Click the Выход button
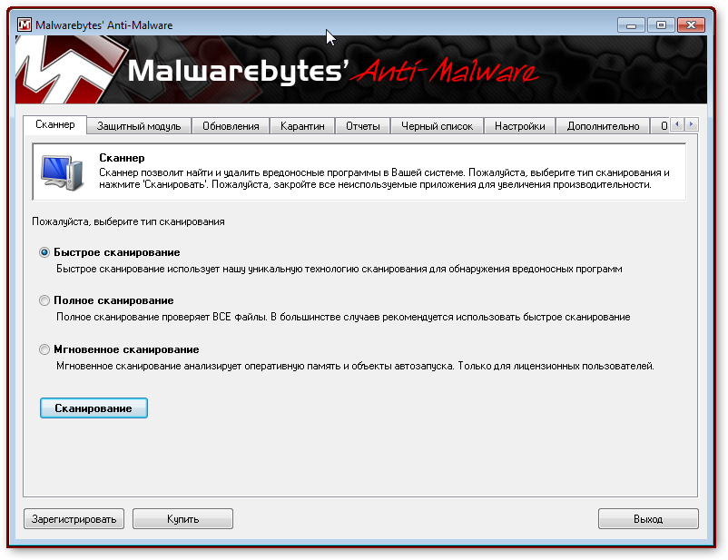The width and height of the screenshot is (728, 560). [648, 518]
